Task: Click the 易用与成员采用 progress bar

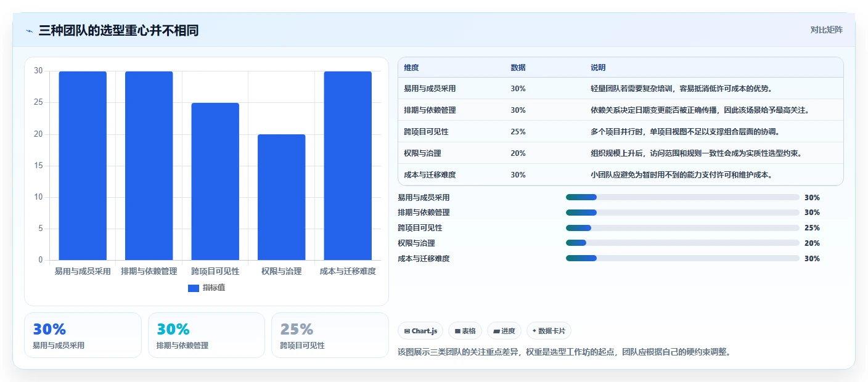Action: coord(682,197)
